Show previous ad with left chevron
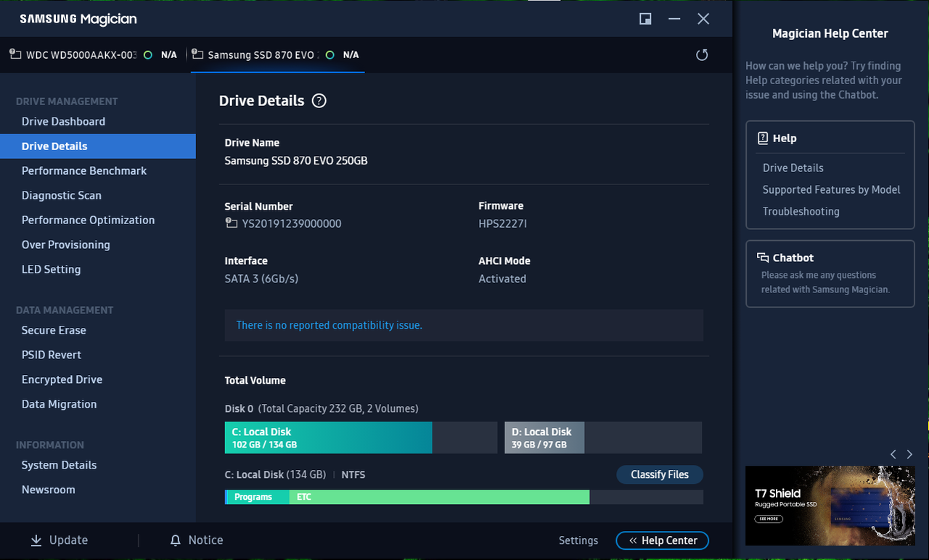Screen dimensions: 929x560 click(x=893, y=454)
